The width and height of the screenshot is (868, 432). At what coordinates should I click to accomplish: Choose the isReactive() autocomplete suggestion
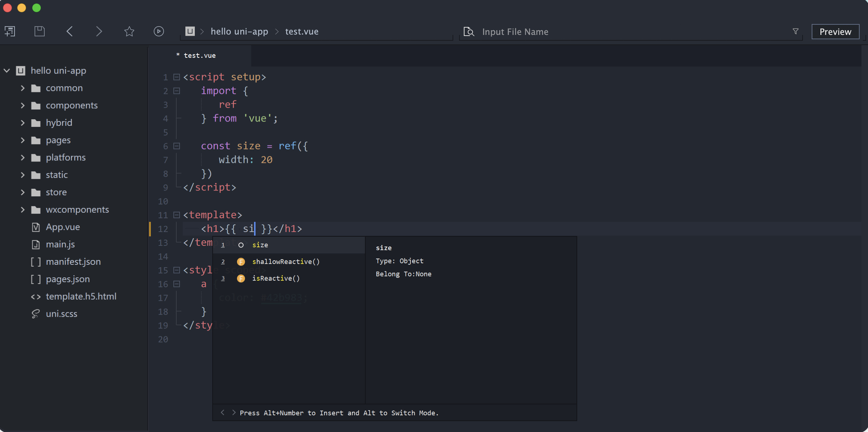pos(289,279)
